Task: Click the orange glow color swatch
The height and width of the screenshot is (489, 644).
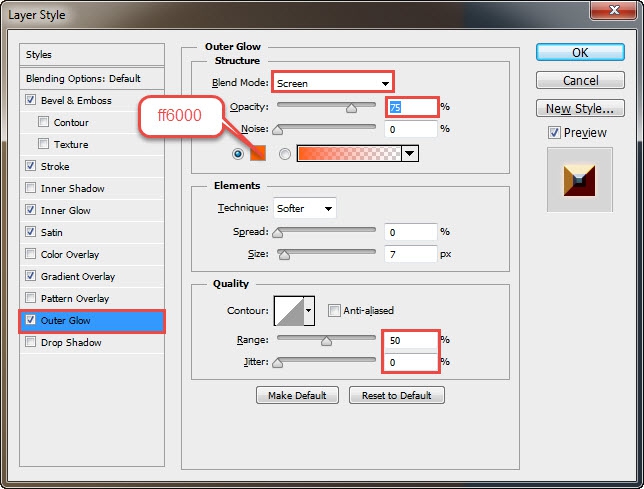Action: 258,154
